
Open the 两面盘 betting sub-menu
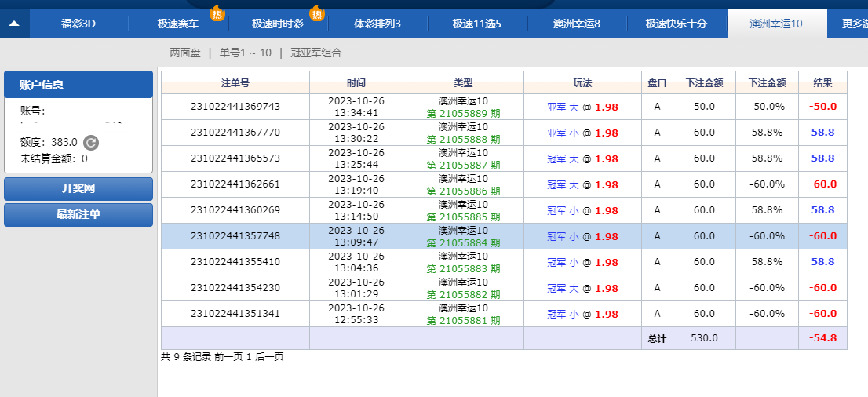(185, 53)
